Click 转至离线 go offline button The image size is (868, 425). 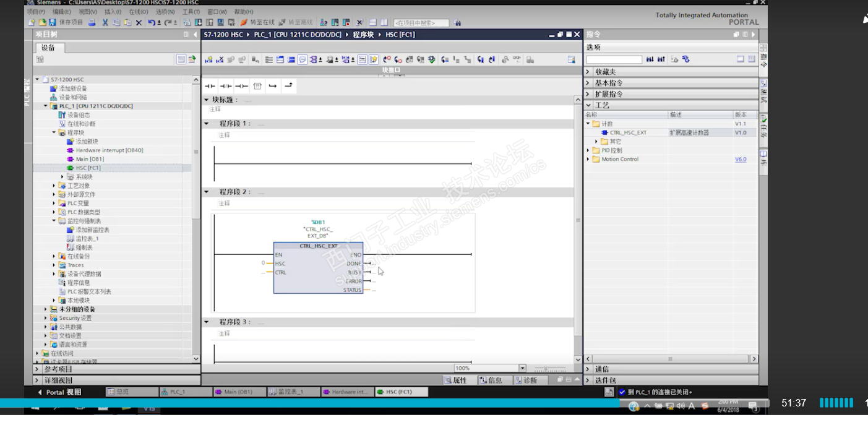tap(296, 22)
